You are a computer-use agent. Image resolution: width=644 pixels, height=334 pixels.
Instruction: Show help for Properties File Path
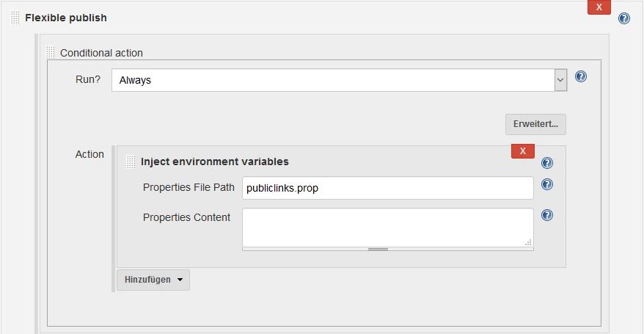coord(546,185)
